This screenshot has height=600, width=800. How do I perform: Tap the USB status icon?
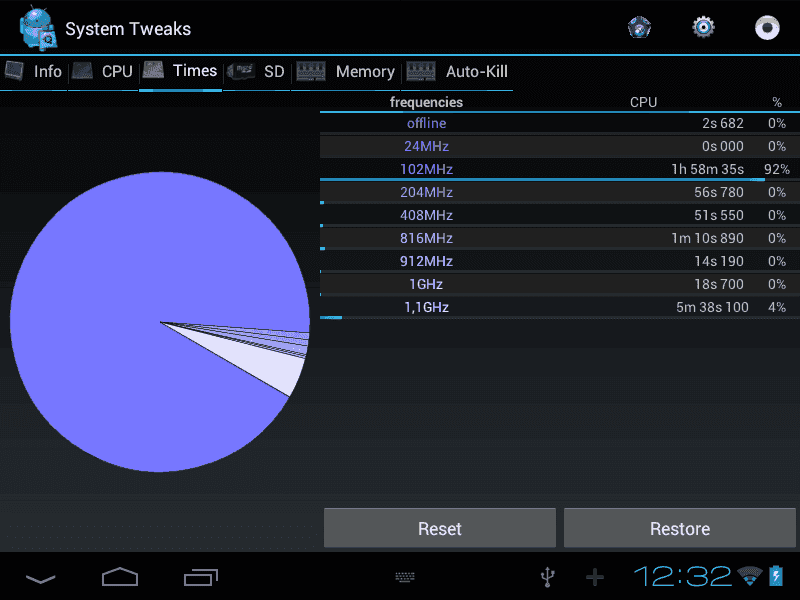(x=547, y=577)
